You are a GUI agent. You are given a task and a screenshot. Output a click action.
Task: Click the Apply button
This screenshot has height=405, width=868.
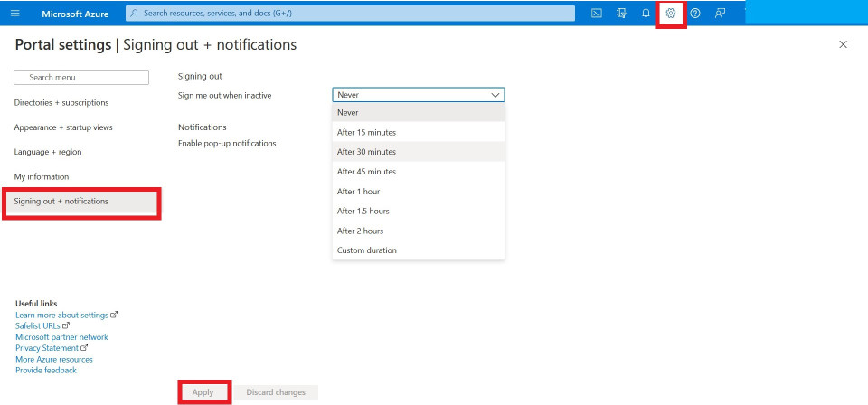203,392
